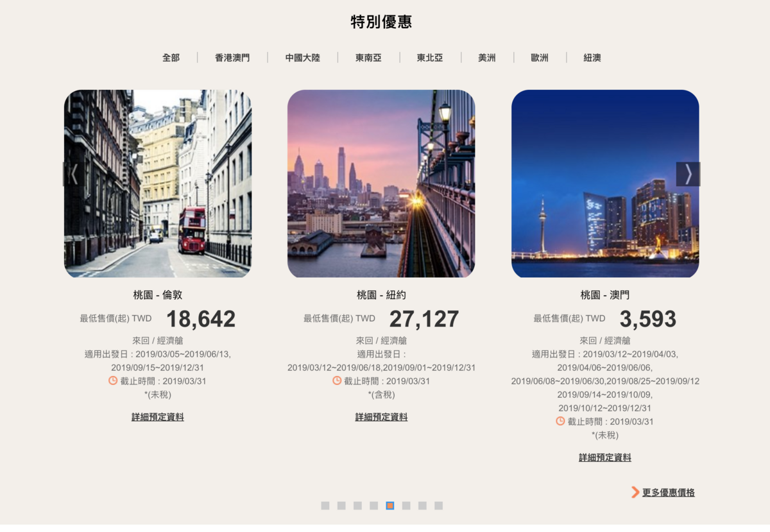Click orange chevron beside 更多優惠價格
Screen dimensions: 770x532
[635, 492]
